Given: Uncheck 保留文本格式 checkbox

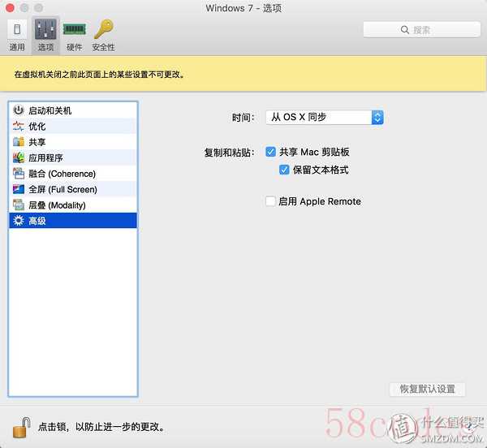Looking at the screenshot, I should pos(284,170).
